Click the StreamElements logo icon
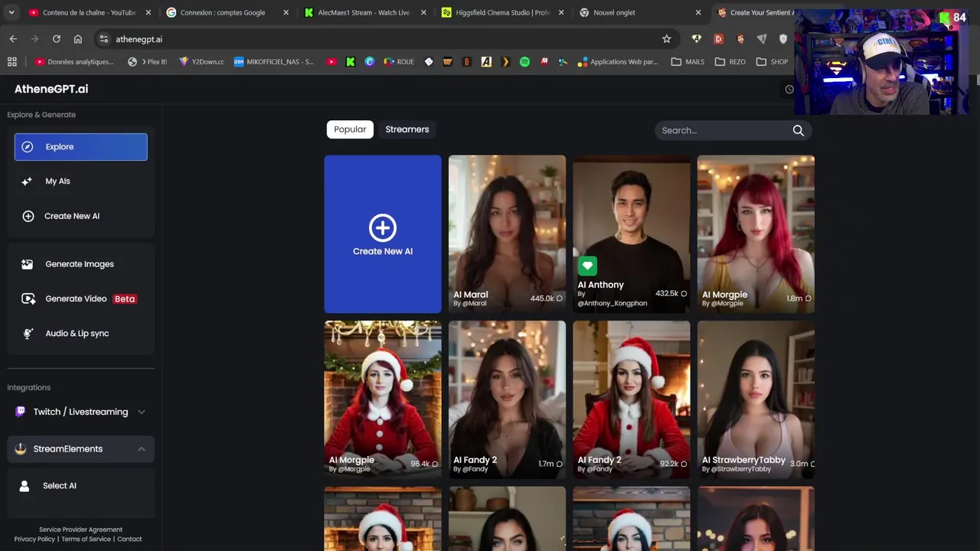Image resolution: width=980 pixels, height=551 pixels. point(21,449)
